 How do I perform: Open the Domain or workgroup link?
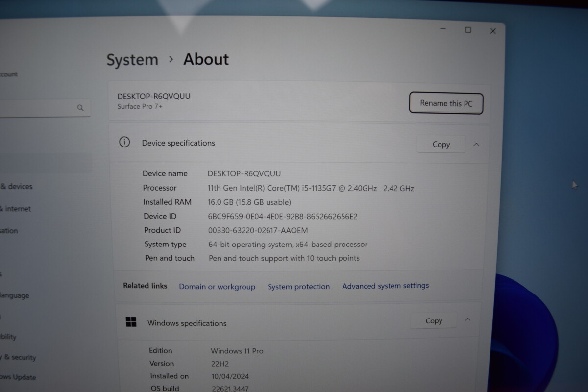(x=217, y=287)
